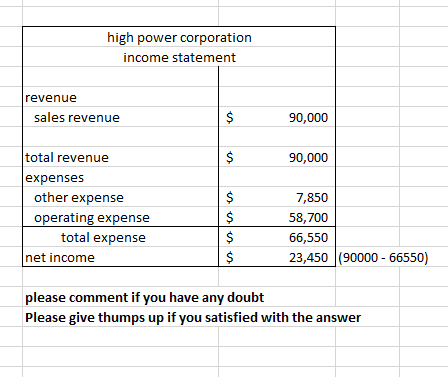
Task: Select the 'high power corporation' title cell
Action: point(179,37)
